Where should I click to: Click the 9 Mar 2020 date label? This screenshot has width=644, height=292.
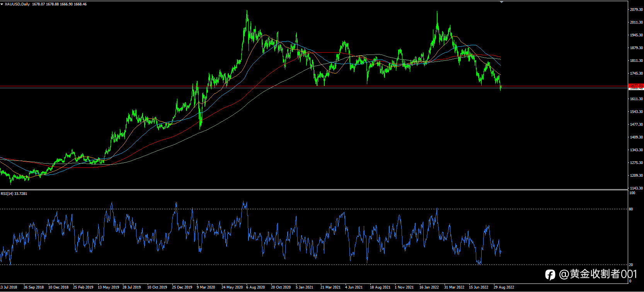tap(206, 287)
